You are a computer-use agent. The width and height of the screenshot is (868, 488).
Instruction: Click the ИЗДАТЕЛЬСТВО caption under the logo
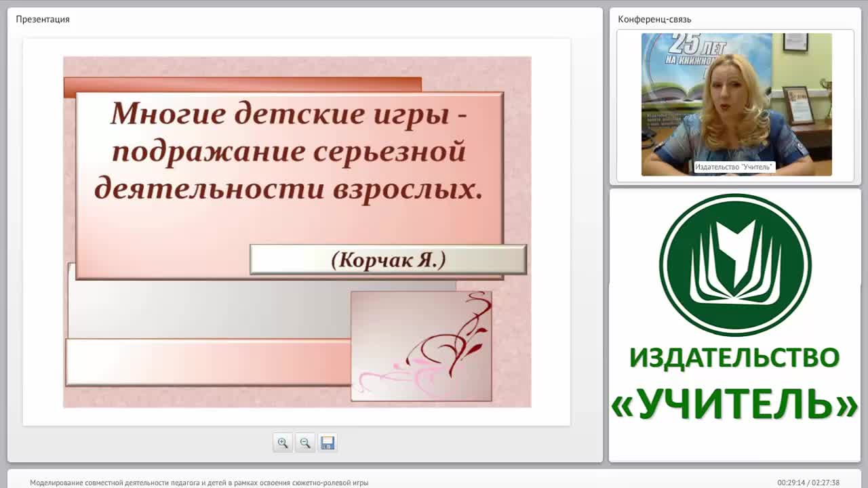735,357
